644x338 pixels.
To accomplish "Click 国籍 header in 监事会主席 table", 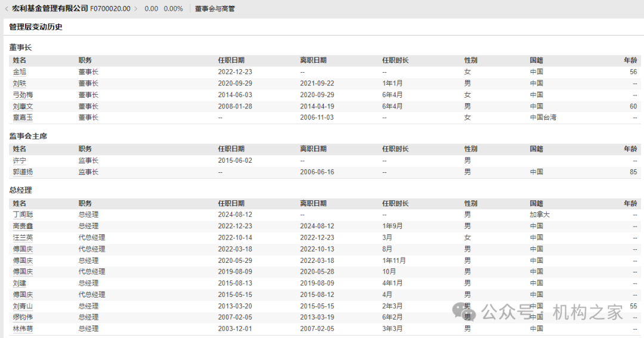I will [x=537, y=149].
